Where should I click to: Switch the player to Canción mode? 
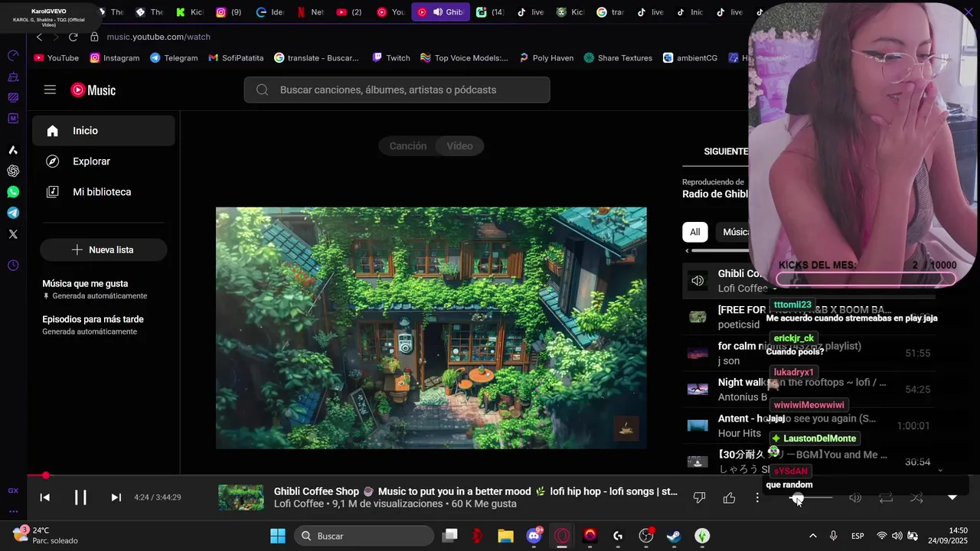point(407,146)
